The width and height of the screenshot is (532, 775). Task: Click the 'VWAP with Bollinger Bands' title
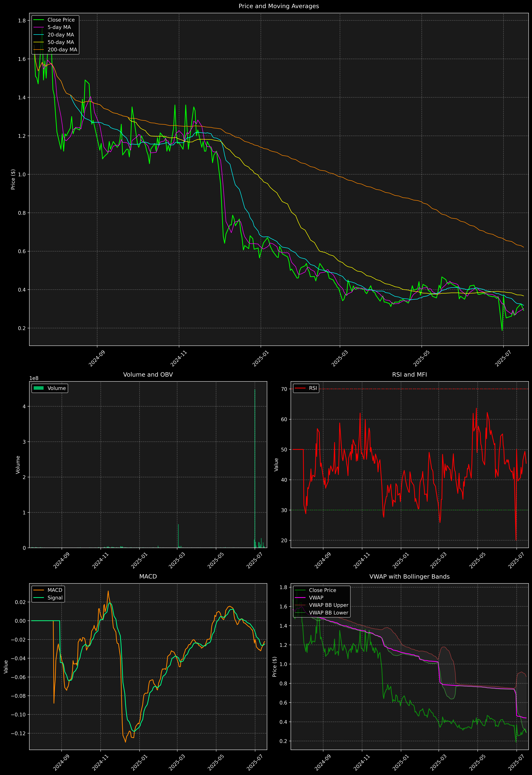coord(409,577)
